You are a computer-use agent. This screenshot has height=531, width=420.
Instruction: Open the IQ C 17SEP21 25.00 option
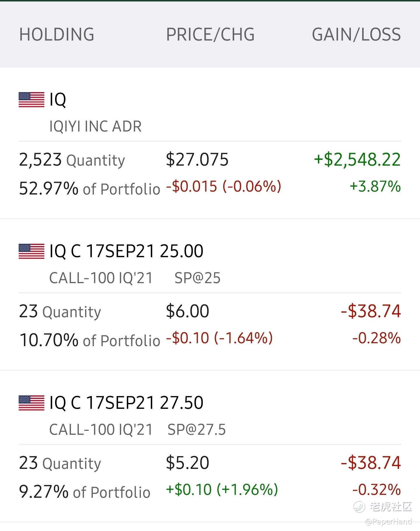[x=126, y=251]
